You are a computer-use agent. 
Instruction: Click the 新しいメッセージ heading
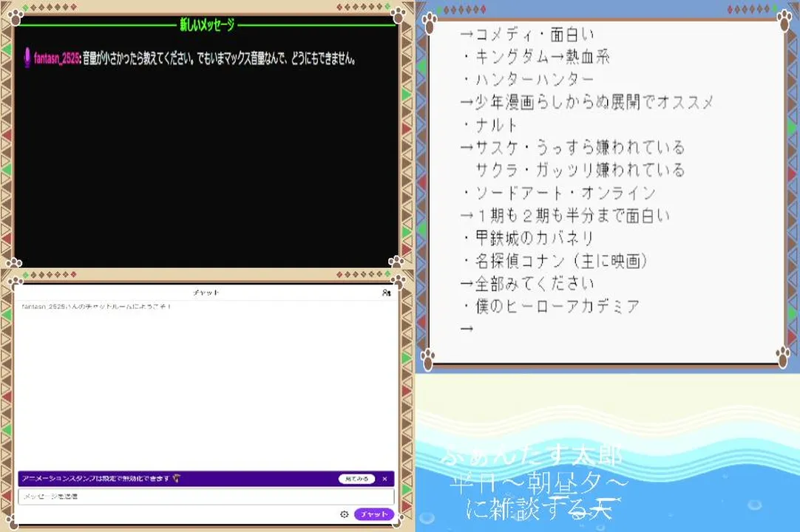tap(206, 24)
